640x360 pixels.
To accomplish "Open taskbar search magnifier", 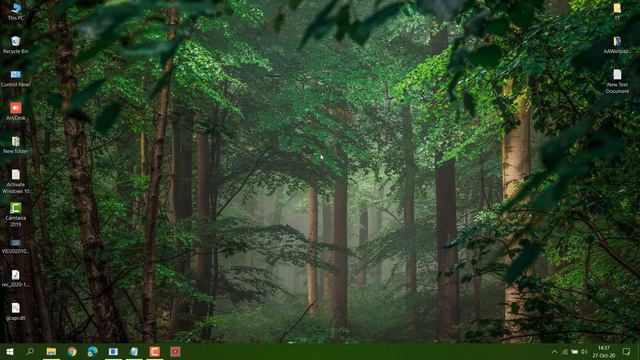I will tap(30, 351).
